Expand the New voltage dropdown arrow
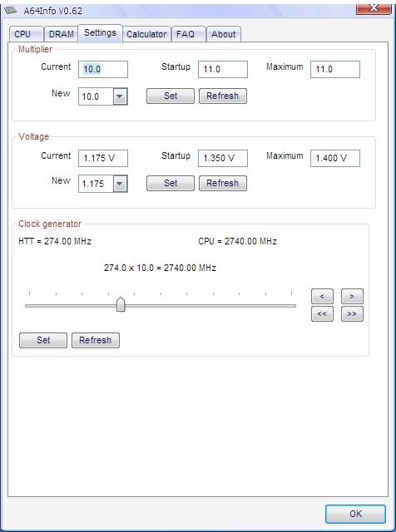Image resolution: width=396 pixels, height=532 pixels. tap(120, 184)
